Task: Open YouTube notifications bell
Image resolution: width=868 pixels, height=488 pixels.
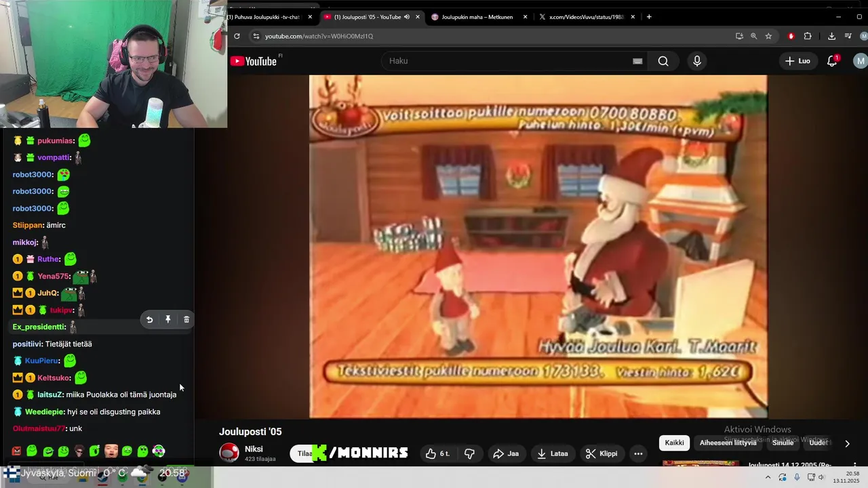Action: pos(832,61)
